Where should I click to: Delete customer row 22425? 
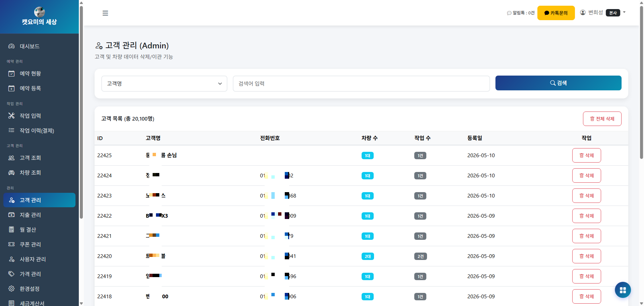coord(586,156)
